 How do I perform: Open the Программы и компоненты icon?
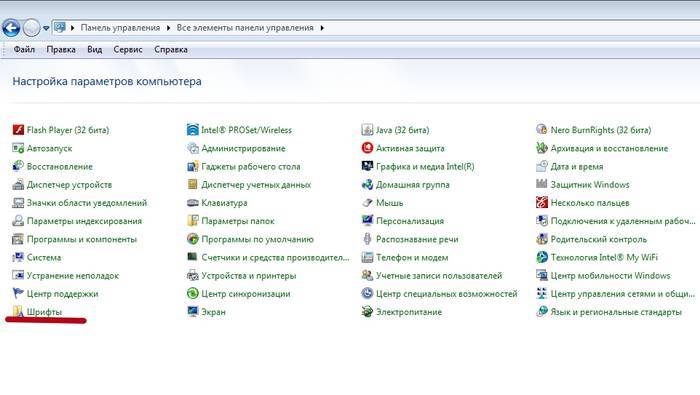[x=18, y=239]
